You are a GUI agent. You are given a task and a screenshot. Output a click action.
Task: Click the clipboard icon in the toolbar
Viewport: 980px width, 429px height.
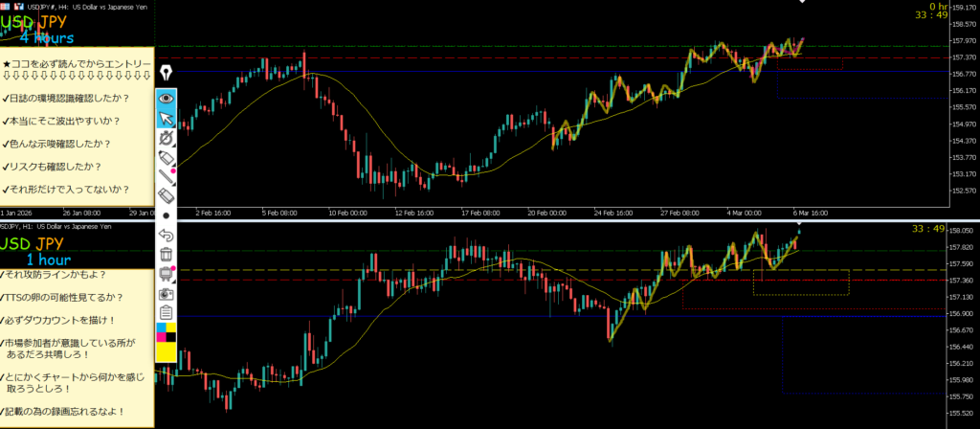click(166, 312)
